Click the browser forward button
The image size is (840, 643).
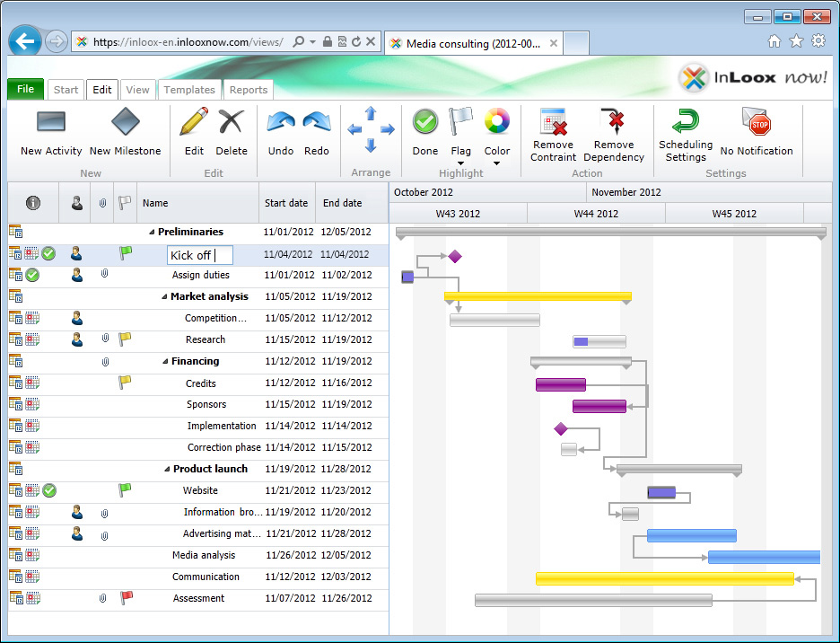(x=56, y=41)
